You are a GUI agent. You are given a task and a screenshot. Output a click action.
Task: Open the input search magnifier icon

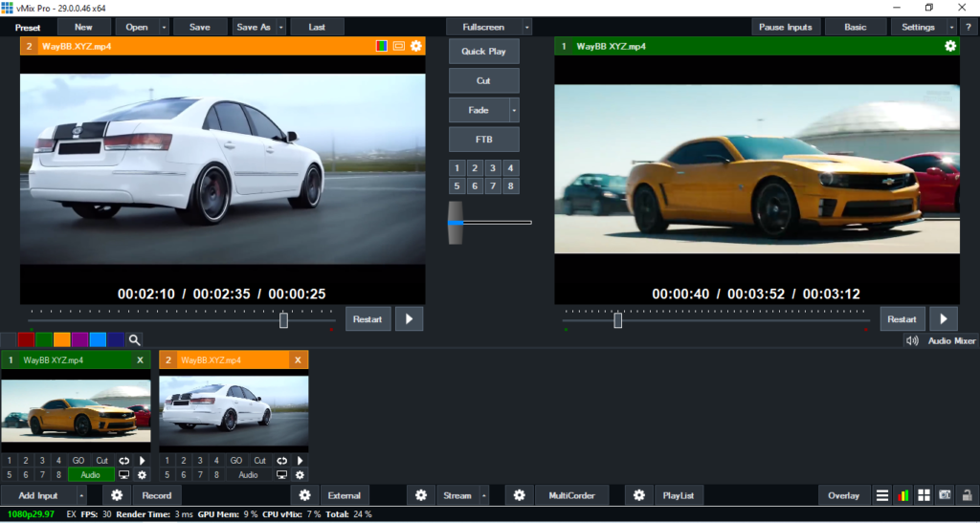(x=135, y=339)
